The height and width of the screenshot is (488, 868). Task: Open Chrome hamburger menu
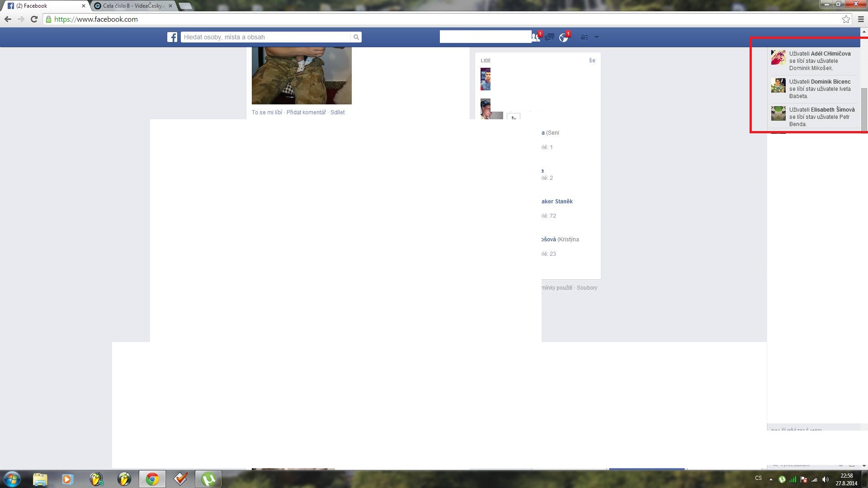(x=861, y=19)
